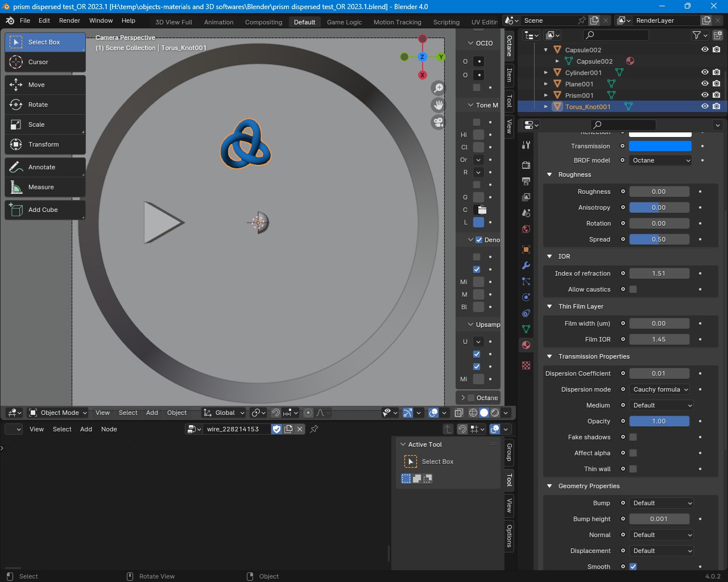Activate the Rotate tool
Image resolution: width=728 pixels, height=582 pixels.
45,105
